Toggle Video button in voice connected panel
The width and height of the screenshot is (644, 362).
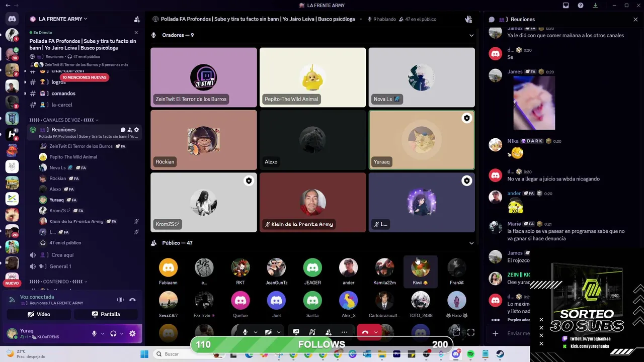click(x=39, y=314)
